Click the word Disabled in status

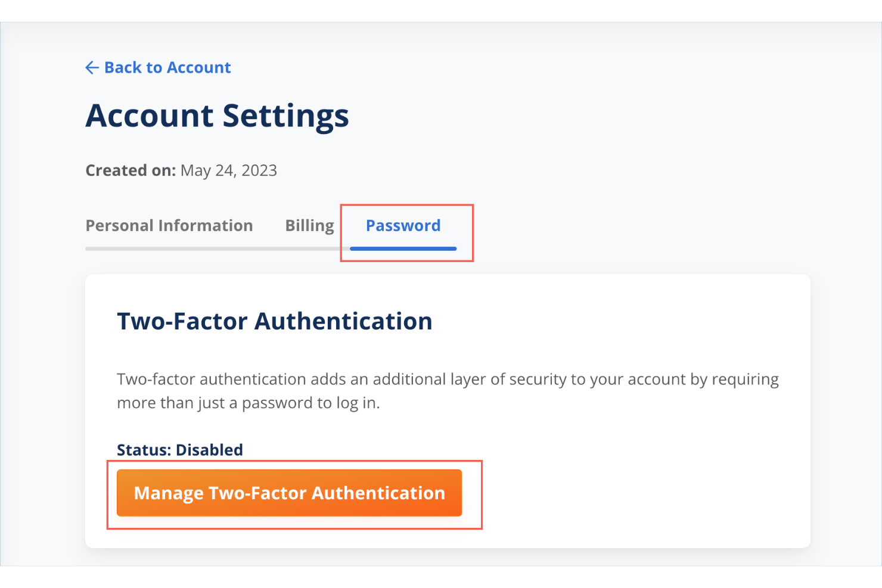coord(209,450)
